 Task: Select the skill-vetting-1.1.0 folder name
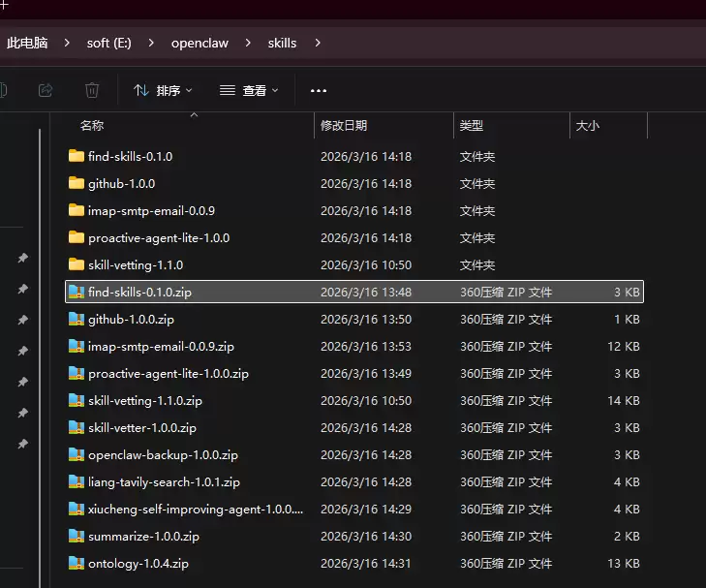tap(136, 264)
